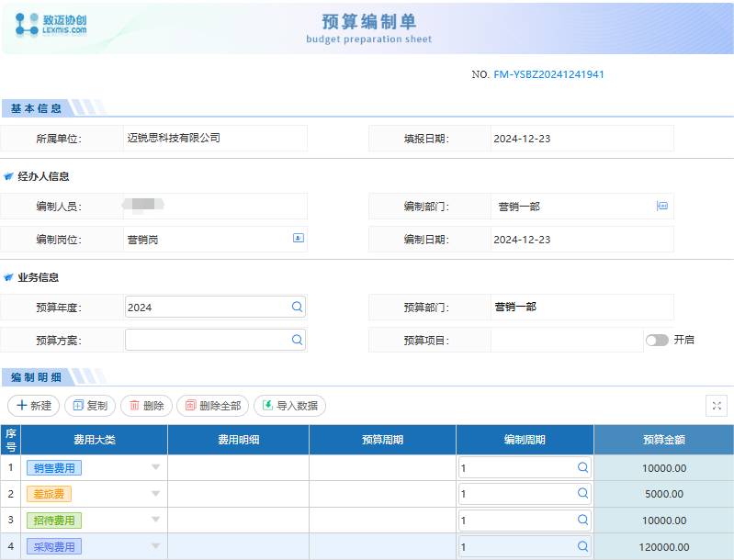Click the 复制 button
Screen dimensions: 734x560
tap(90, 406)
